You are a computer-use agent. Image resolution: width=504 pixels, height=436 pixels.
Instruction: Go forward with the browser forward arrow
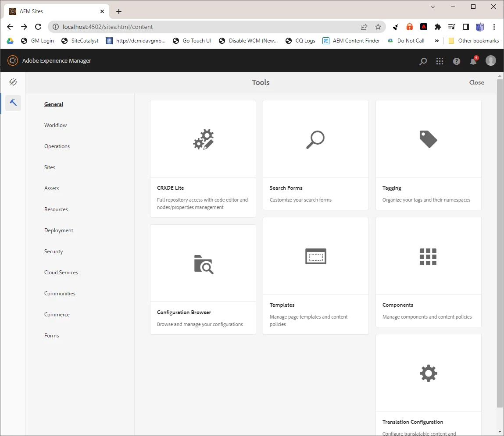[x=24, y=27]
